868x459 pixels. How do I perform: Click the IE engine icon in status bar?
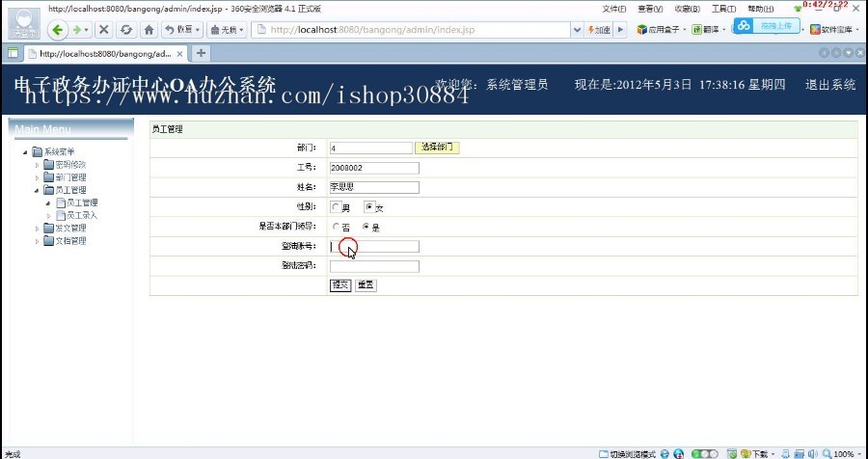tap(665, 454)
